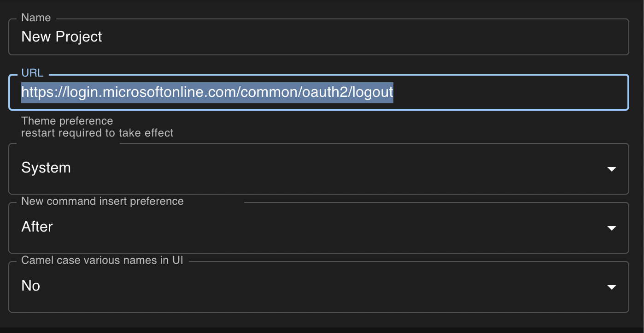Choose the current System theme value
Screen dimensions: 644x333
click(46, 168)
